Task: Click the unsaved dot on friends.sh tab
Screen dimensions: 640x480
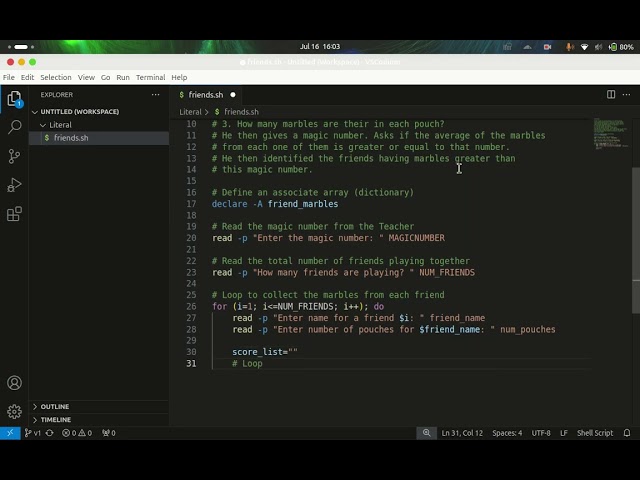Action: click(x=233, y=95)
